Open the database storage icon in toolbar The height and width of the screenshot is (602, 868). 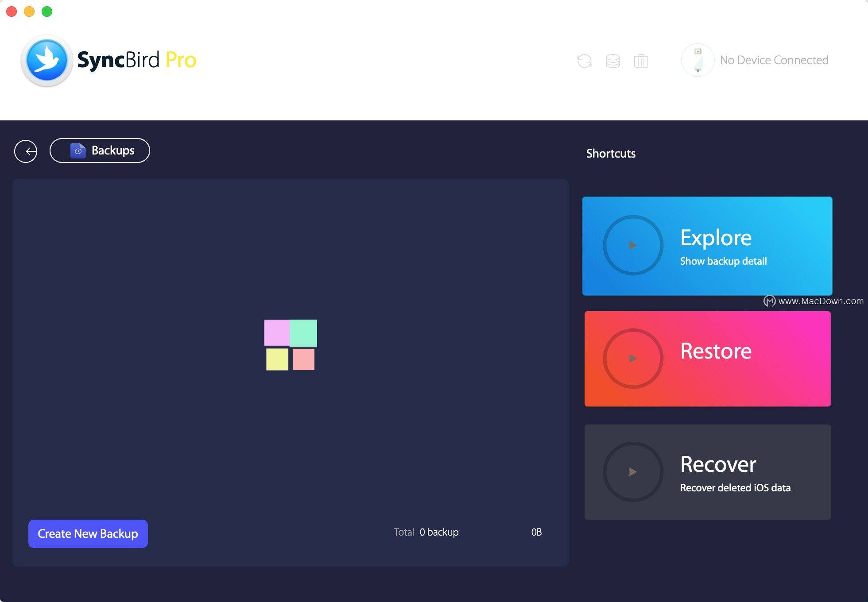(612, 61)
